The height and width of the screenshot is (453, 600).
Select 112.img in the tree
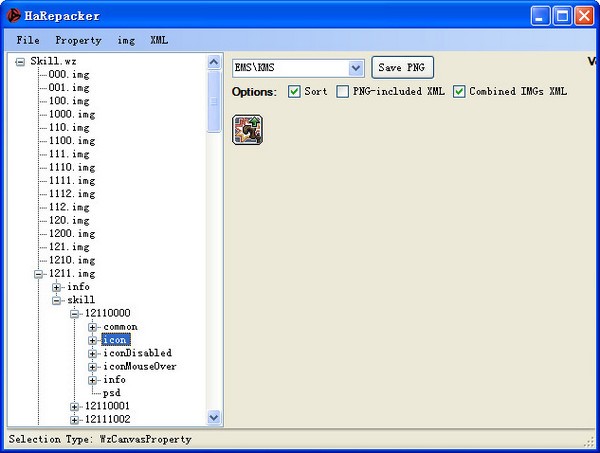click(x=69, y=207)
